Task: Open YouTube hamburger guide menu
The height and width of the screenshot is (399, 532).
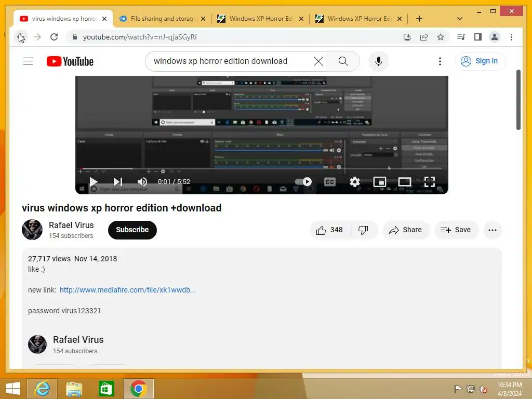Action: pos(28,61)
